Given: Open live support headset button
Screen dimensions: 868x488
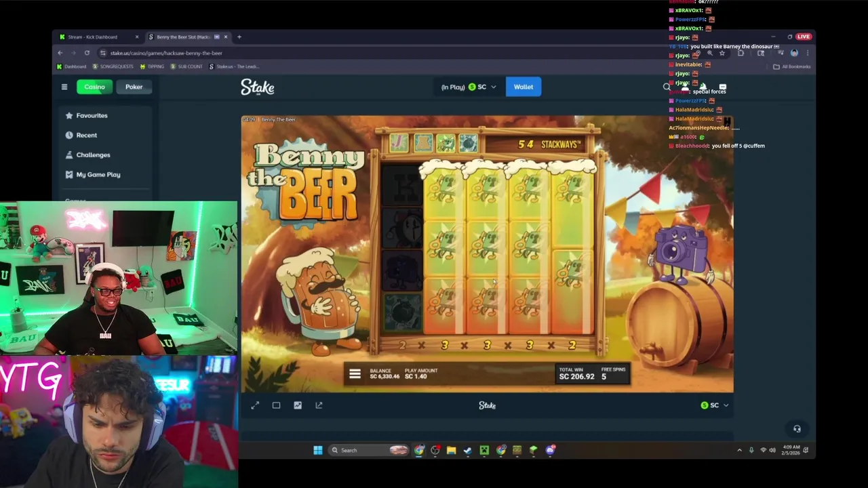Looking at the screenshot, I should pyautogui.click(x=797, y=428).
